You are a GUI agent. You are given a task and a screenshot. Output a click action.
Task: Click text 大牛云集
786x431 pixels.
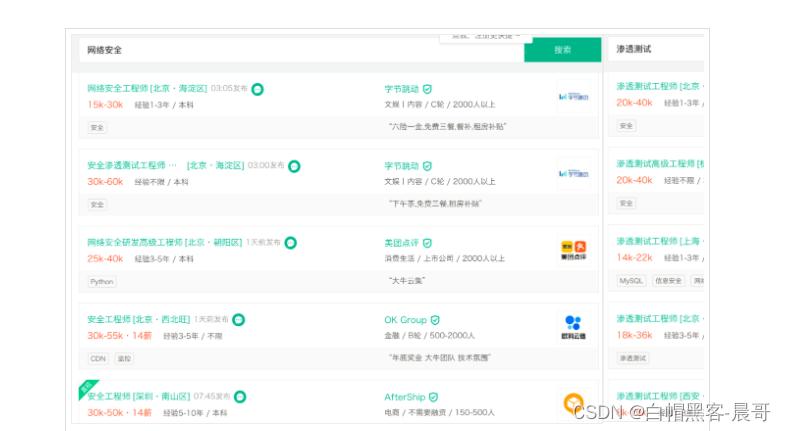tap(407, 281)
